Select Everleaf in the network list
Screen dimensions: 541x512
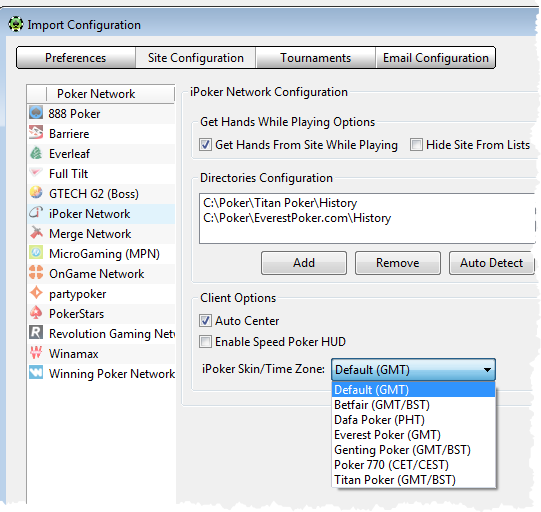[101, 154]
